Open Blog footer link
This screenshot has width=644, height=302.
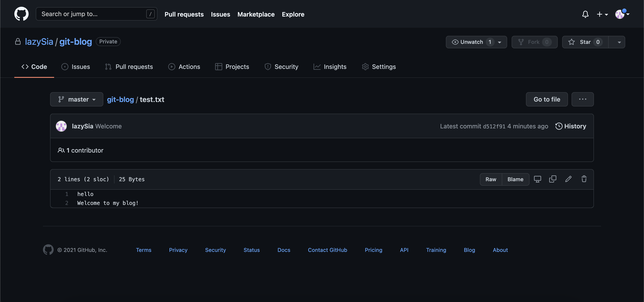pyautogui.click(x=469, y=250)
